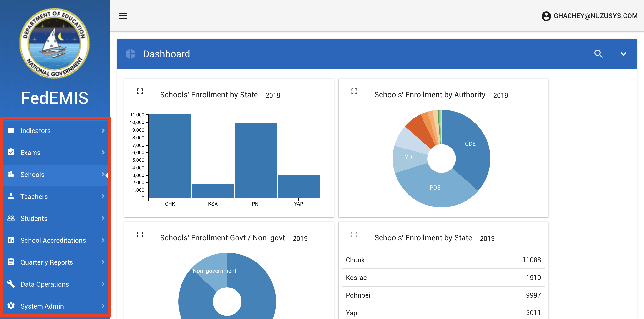Expand the Enrollment by Authority chart fullscreen
This screenshot has height=319, width=644.
tap(354, 91)
